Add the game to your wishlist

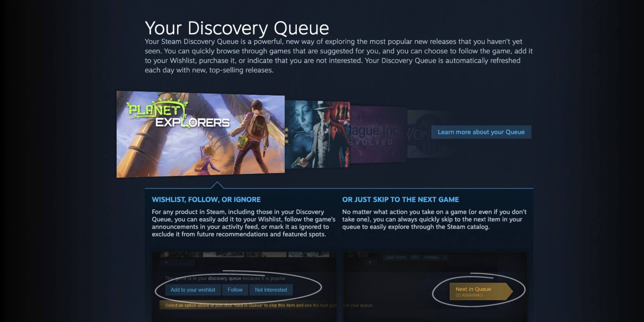click(x=193, y=290)
